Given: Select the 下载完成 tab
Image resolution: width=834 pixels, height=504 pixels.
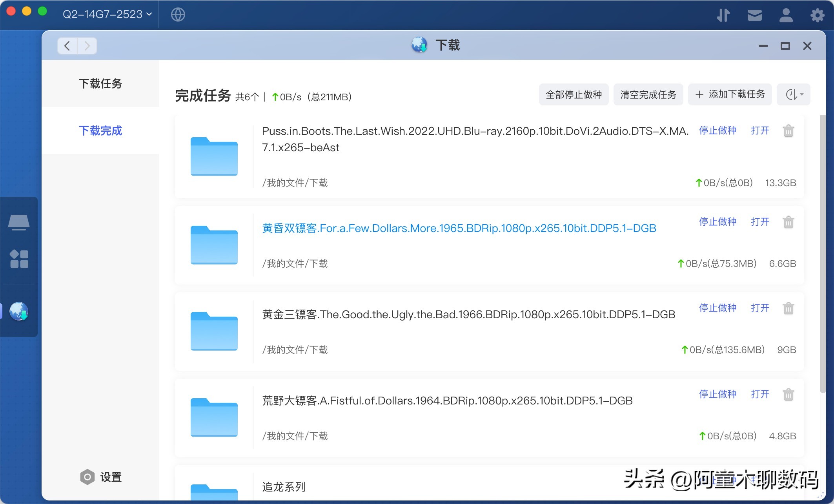Looking at the screenshot, I should pyautogui.click(x=100, y=131).
